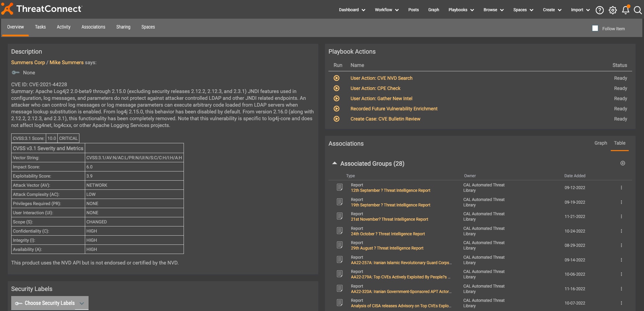Screen dimensions: 644x311
Task: Open the help question mark icon
Action: pos(600,10)
